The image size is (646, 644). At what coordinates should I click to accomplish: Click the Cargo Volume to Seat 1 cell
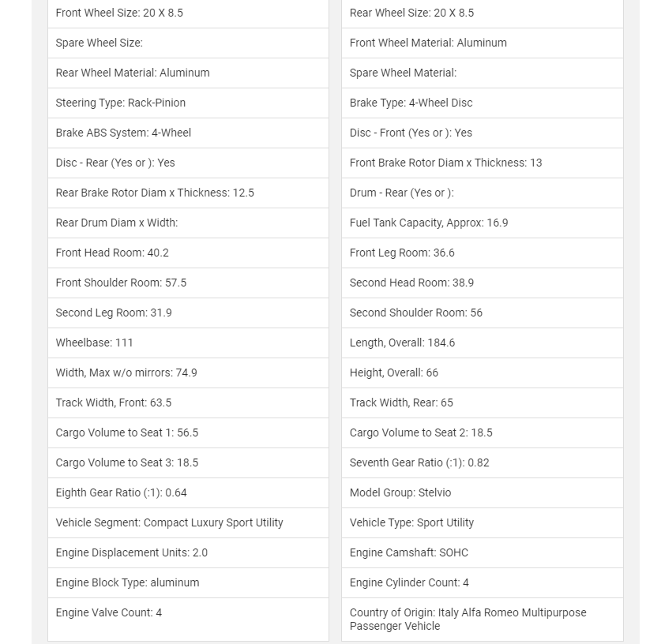coord(127,432)
